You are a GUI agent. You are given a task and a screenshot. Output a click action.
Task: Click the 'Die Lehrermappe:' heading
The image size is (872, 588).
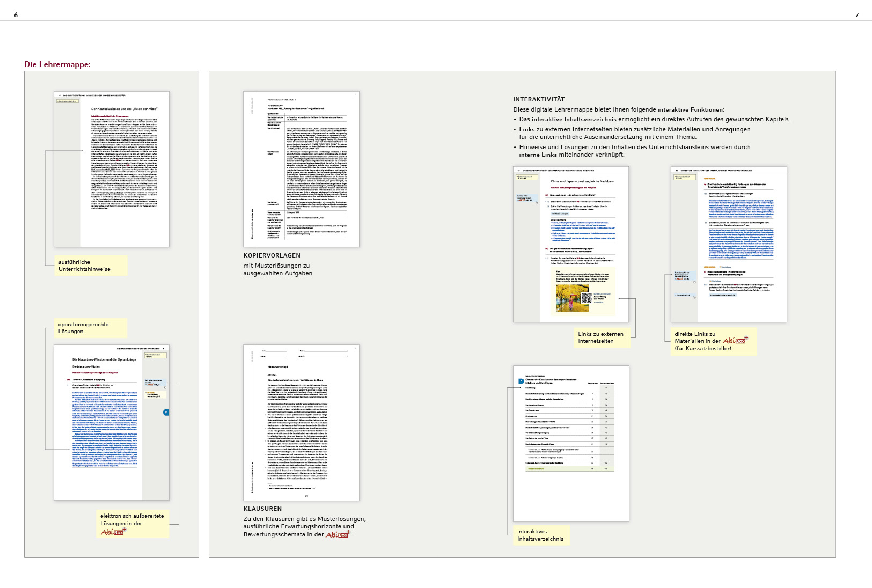click(57, 64)
